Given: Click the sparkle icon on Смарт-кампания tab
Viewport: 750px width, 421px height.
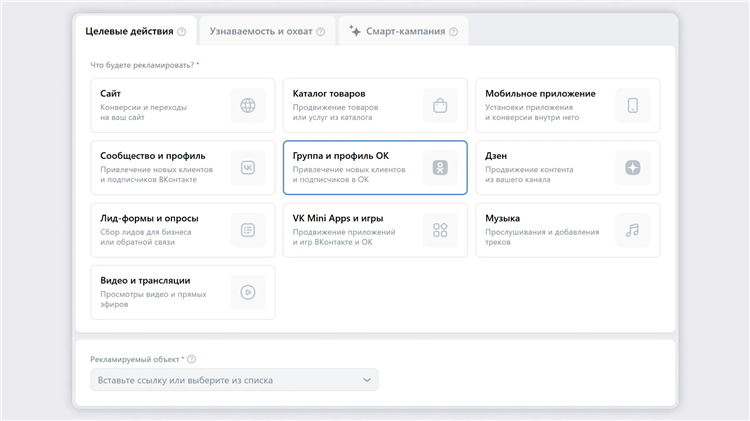Looking at the screenshot, I should coord(355,31).
